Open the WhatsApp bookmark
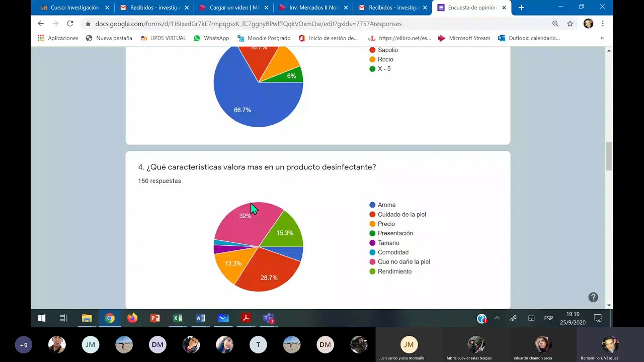Viewport: 644px width, 362px height. coord(211,38)
